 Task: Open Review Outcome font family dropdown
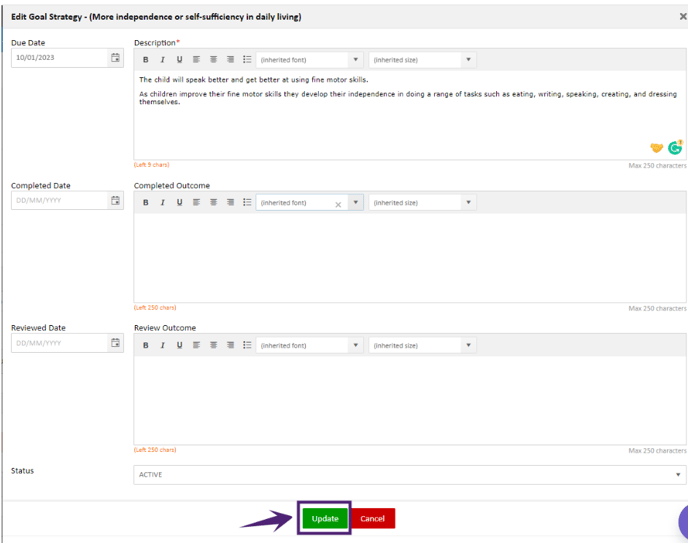(310, 346)
